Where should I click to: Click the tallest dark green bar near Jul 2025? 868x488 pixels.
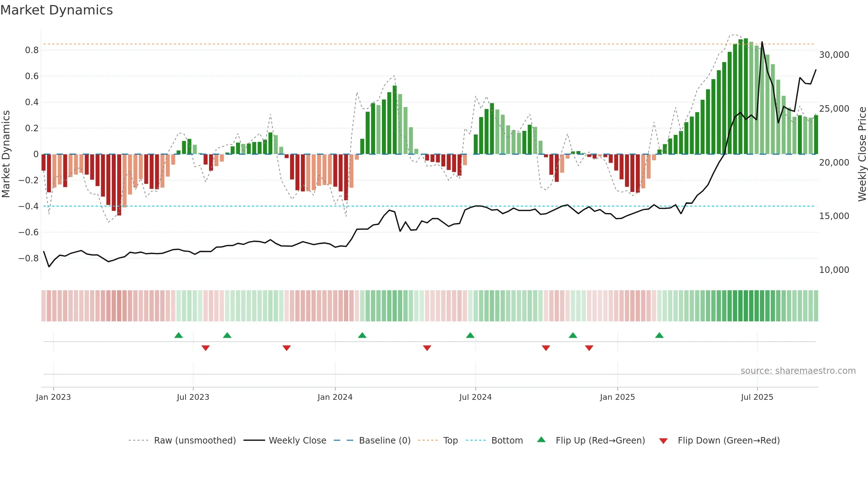(x=746, y=96)
